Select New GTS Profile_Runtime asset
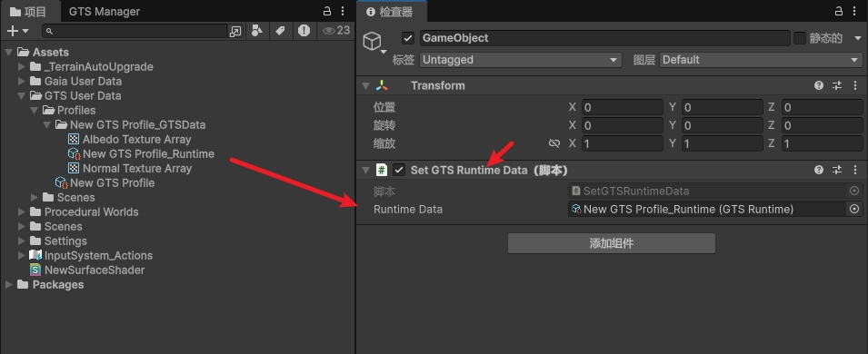 click(148, 153)
